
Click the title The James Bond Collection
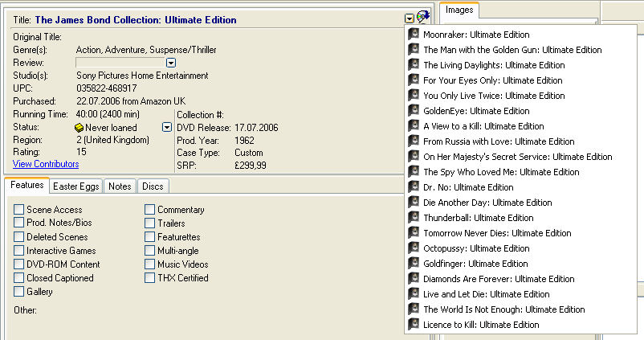[136, 20]
